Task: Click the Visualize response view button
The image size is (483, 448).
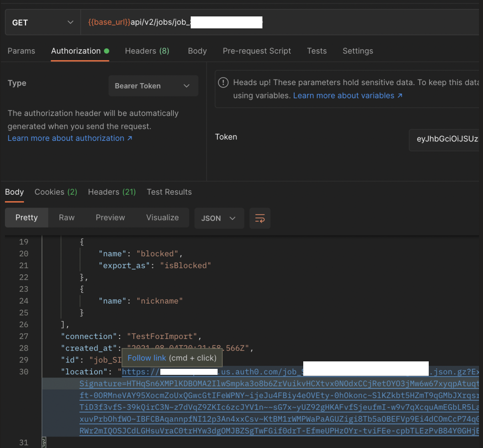Action: click(162, 218)
